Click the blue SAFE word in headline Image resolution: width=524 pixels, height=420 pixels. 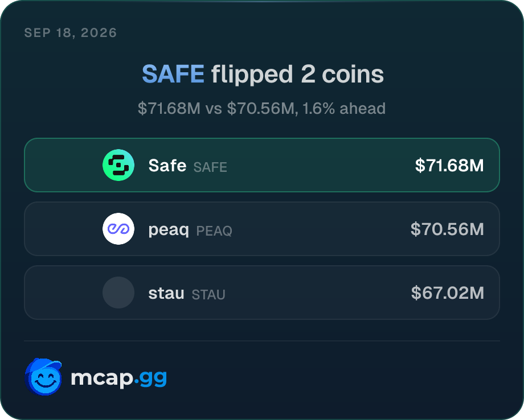173,74
